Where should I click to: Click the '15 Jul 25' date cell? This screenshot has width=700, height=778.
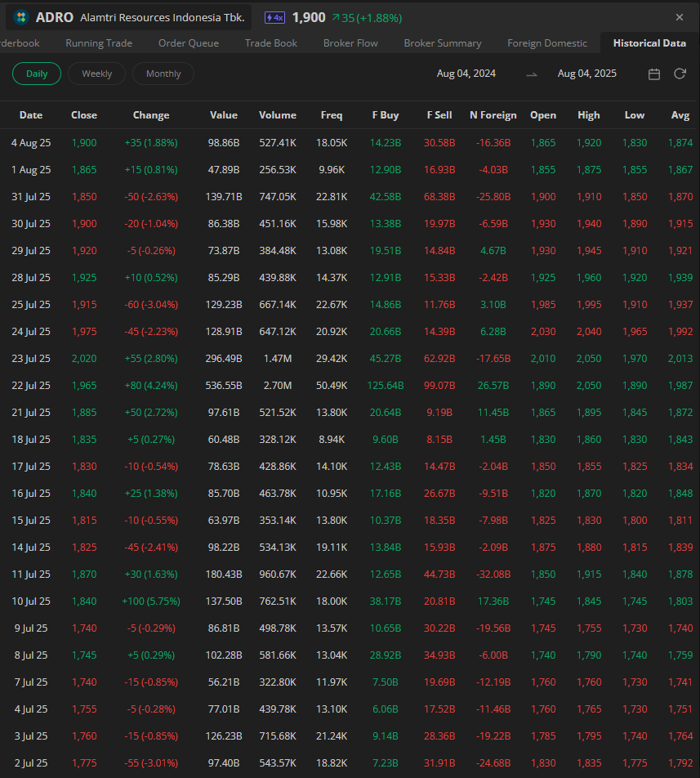[31, 521]
